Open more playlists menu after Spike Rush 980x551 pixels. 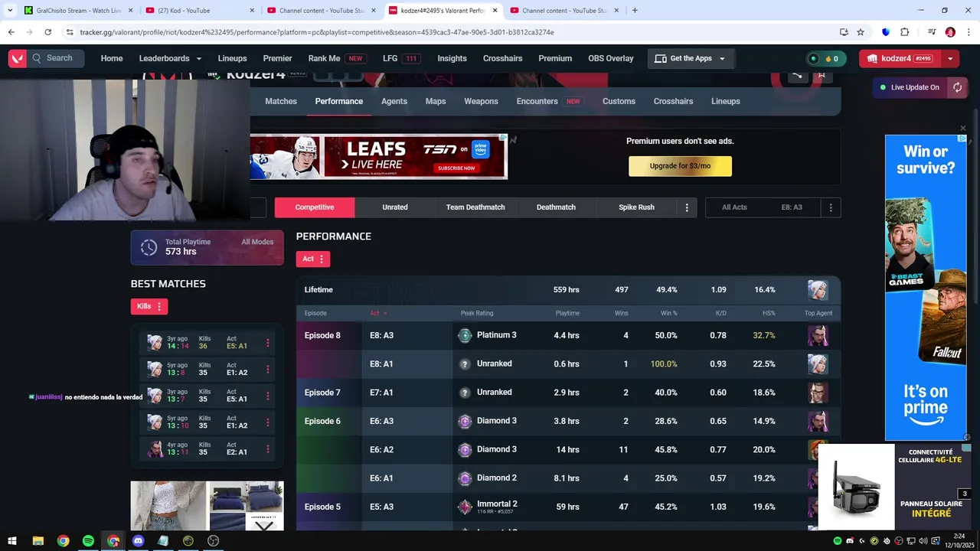click(x=687, y=207)
